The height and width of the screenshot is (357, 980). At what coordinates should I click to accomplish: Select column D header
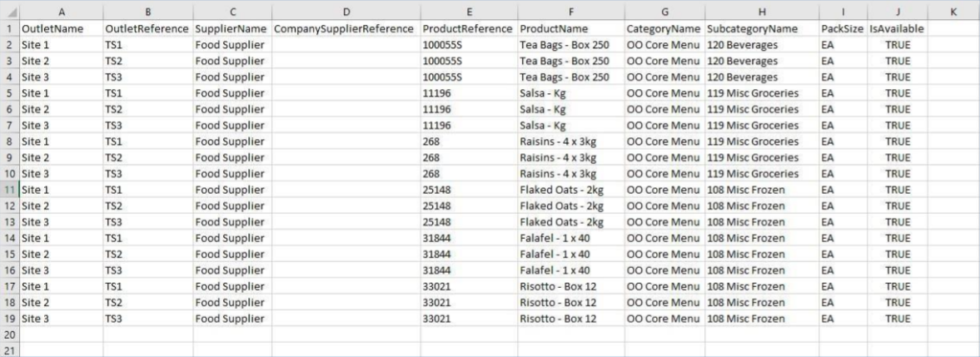pos(346,12)
